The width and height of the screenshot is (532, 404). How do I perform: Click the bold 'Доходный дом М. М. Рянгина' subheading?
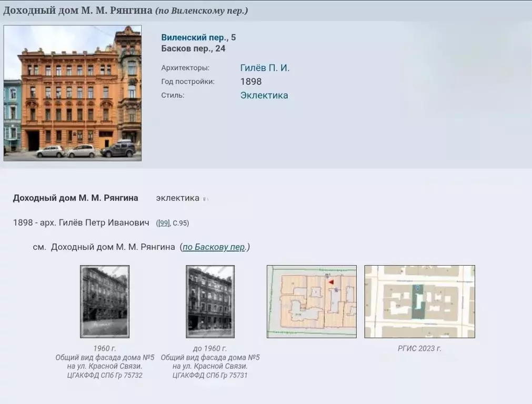coord(75,198)
